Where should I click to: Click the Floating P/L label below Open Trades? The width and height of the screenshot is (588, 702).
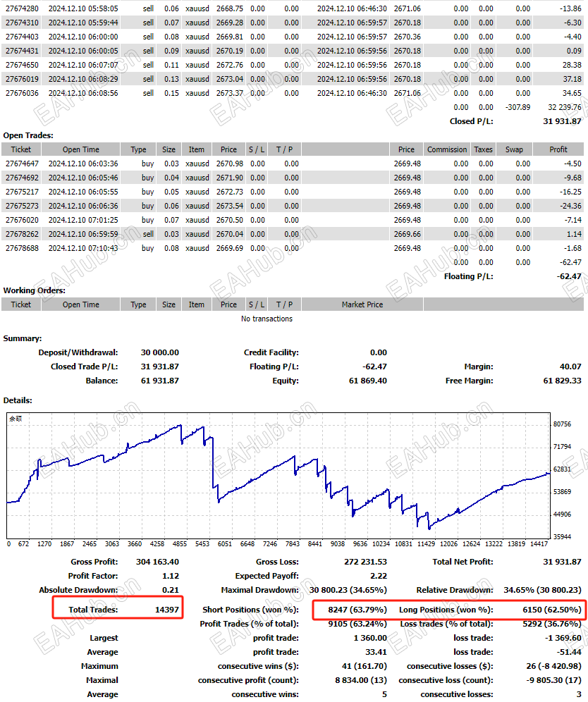click(468, 276)
